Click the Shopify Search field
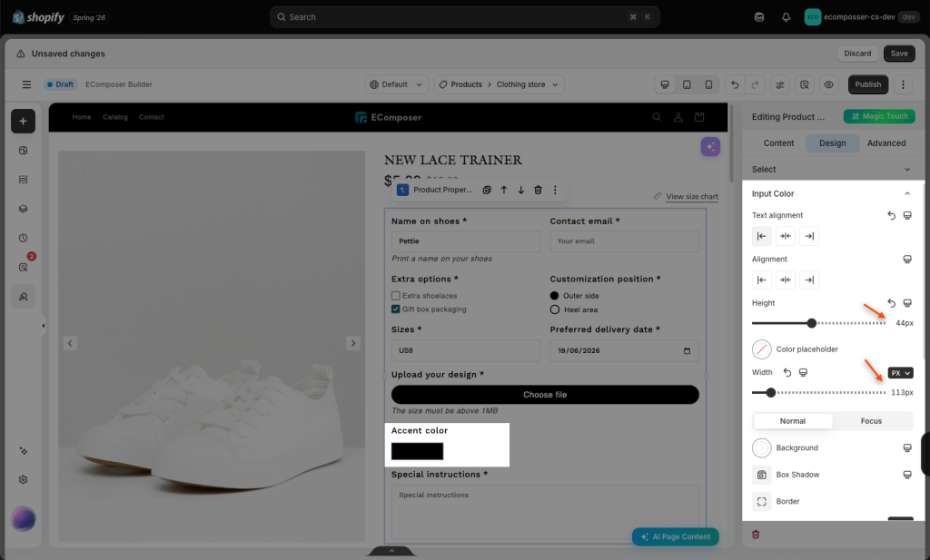Image resolution: width=930 pixels, height=560 pixels. [464, 17]
